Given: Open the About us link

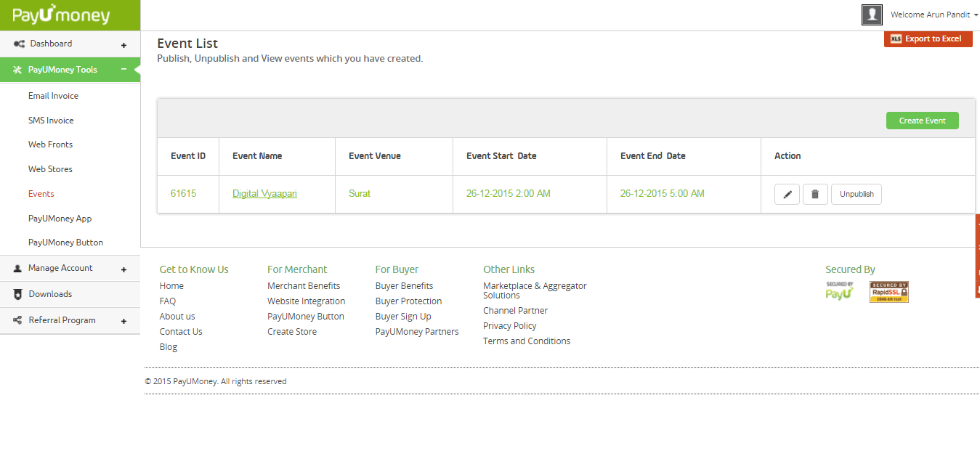Looking at the screenshot, I should (x=177, y=317).
